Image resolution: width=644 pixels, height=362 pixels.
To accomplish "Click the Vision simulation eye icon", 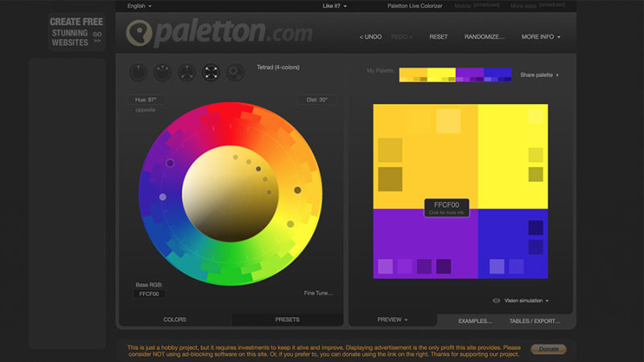I will click(x=496, y=300).
